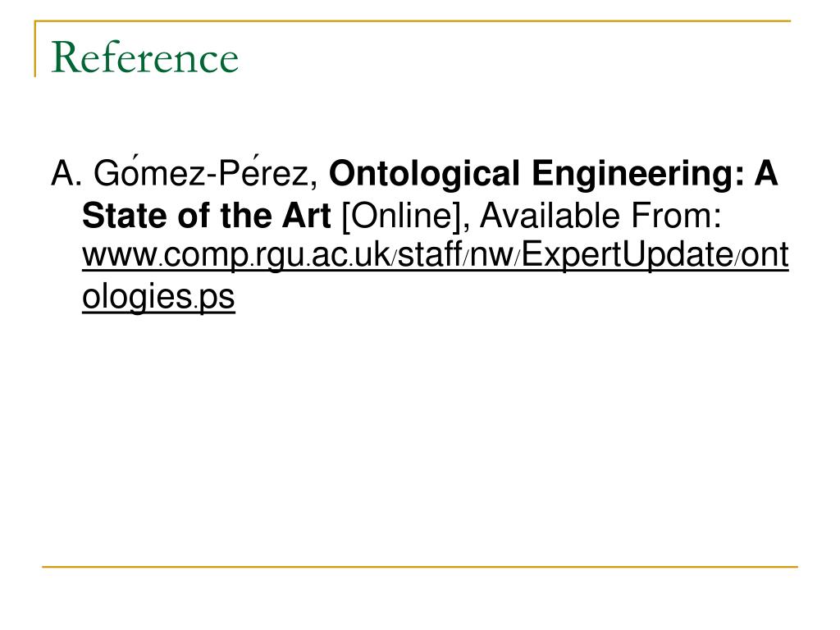Click the 'Available From:' text
Viewport: 840px width, 630px height.
(600, 216)
